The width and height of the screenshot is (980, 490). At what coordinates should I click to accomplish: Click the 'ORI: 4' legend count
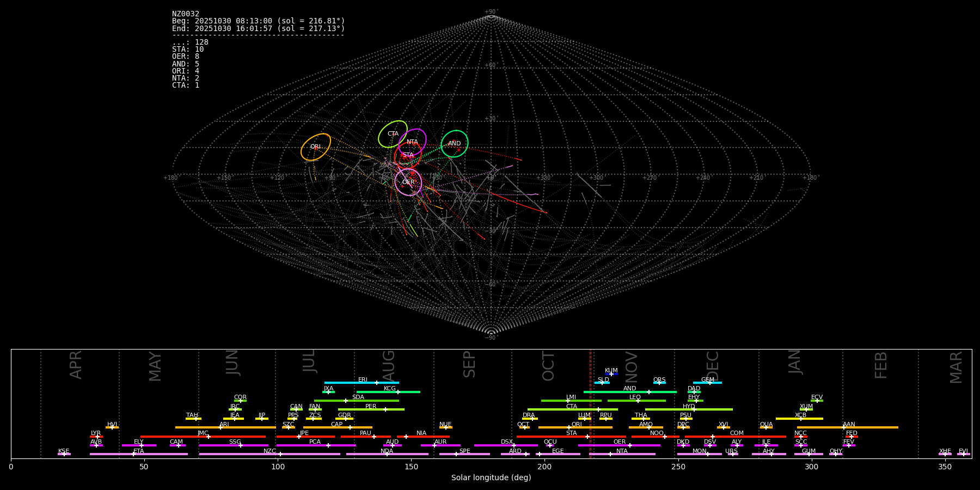click(186, 71)
